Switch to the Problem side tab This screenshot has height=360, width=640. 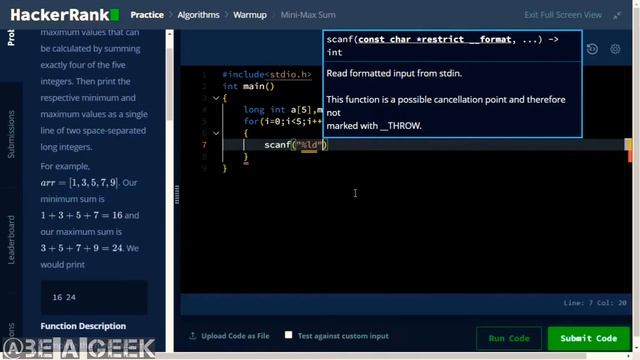(x=11, y=38)
